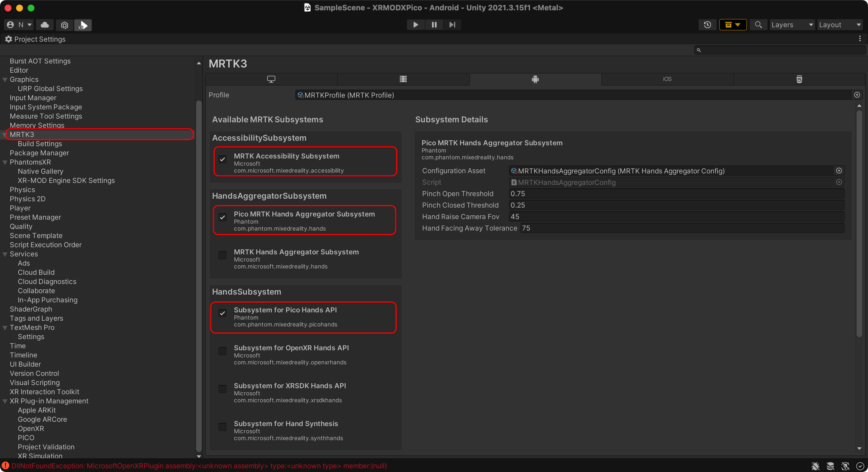Open the undo history icon
Viewport: 868px width, 472px height.
pyautogui.click(x=707, y=25)
